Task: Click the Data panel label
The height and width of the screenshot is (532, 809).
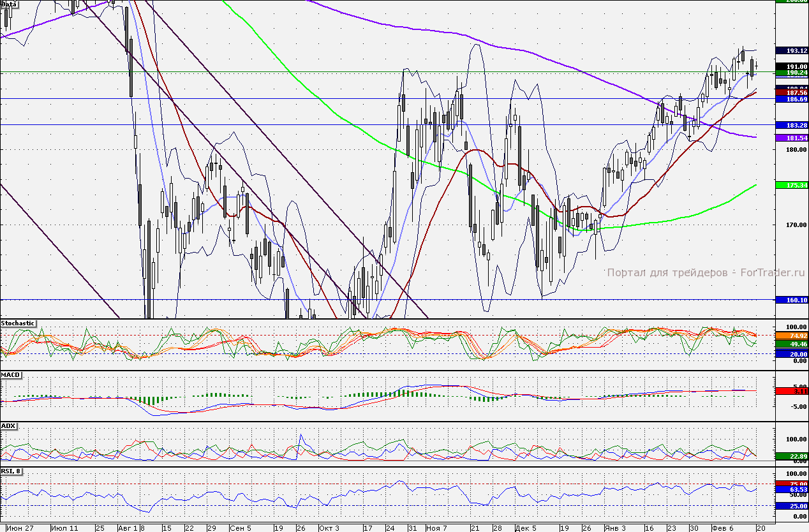Action: [x=10, y=4]
